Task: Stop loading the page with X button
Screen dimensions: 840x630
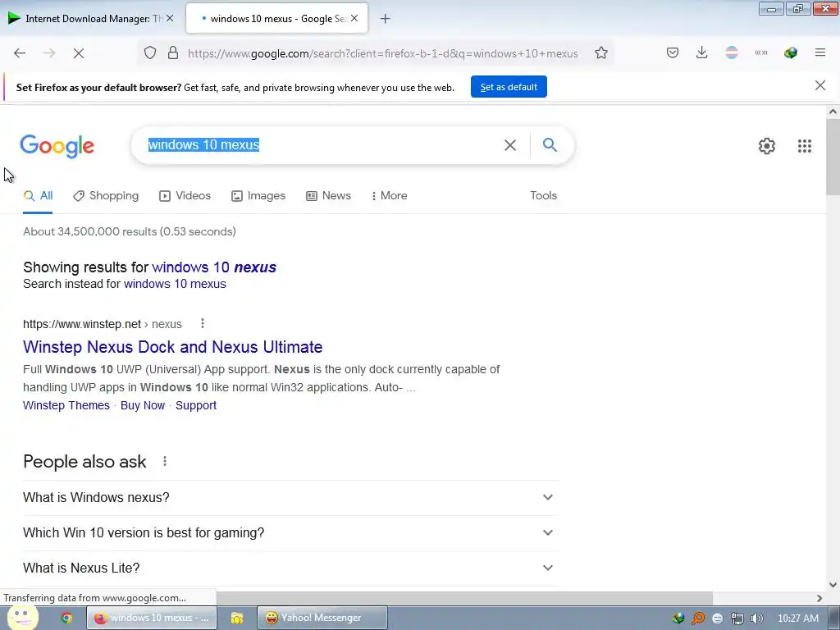Action: [78, 53]
